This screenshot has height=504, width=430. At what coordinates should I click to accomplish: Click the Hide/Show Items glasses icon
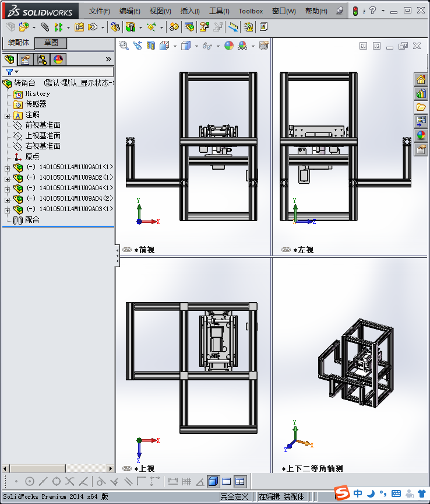pyautogui.click(x=207, y=45)
